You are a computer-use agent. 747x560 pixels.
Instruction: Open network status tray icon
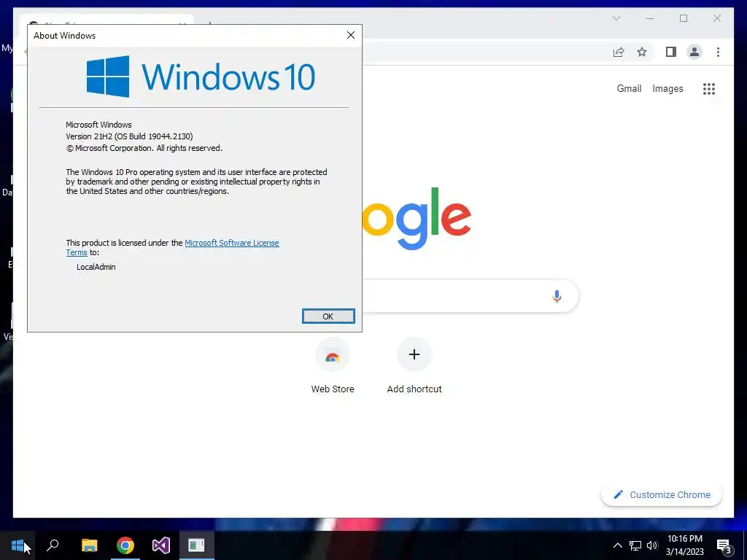point(635,545)
